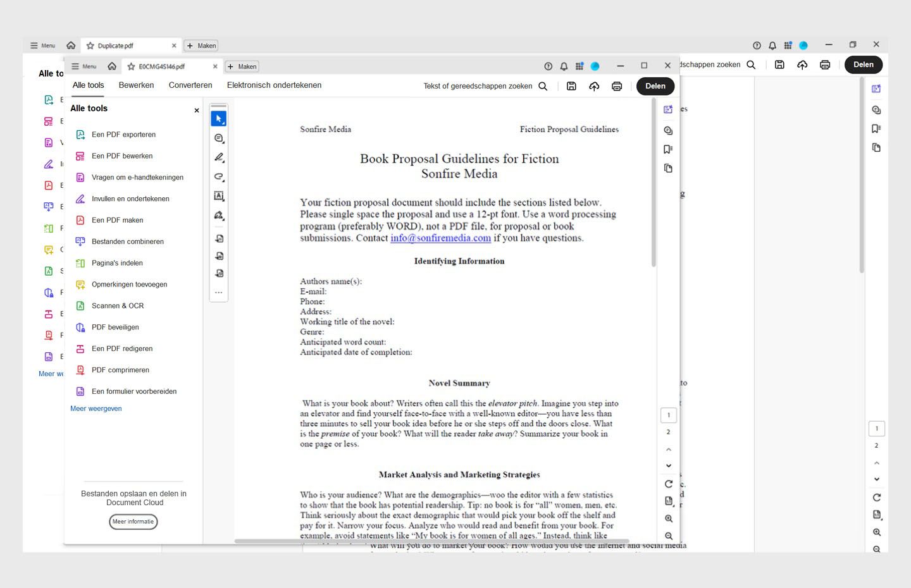The height and width of the screenshot is (588, 911).
Task: Go to next page with down chevron
Action: coord(668,465)
